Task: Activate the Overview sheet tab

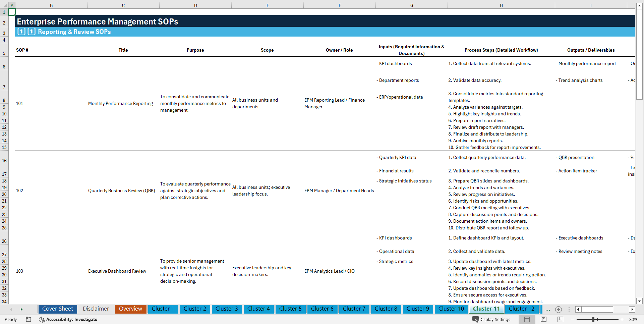Action: pos(130,309)
